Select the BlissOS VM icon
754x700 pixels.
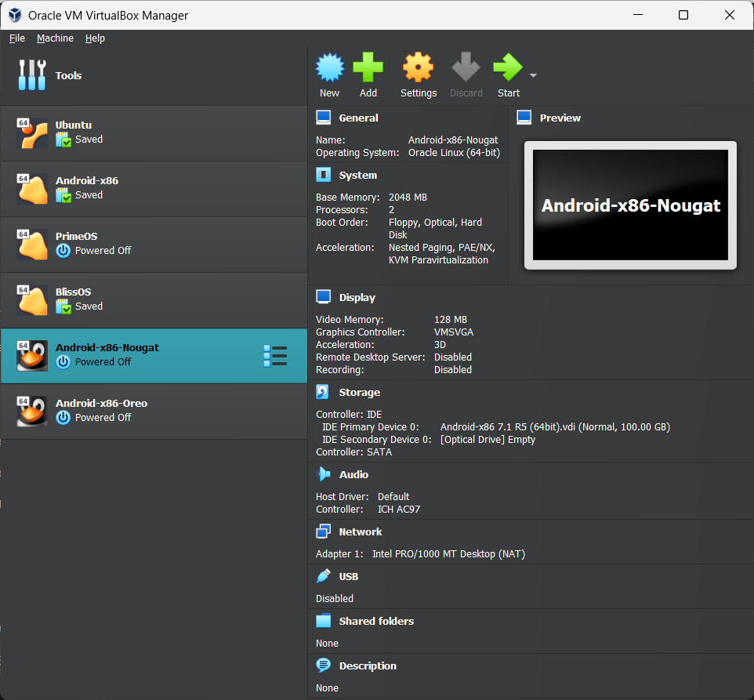[x=31, y=300]
